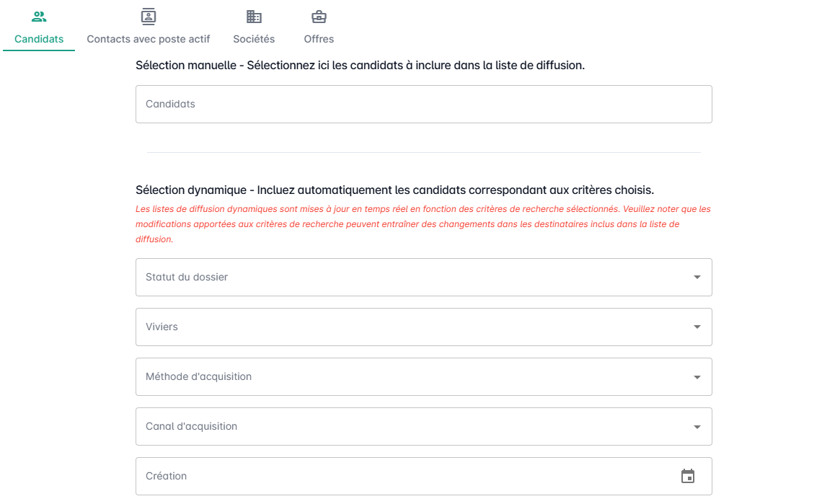Click the Candidats people icon
This screenshot has width=835, height=504.
[39, 17]
